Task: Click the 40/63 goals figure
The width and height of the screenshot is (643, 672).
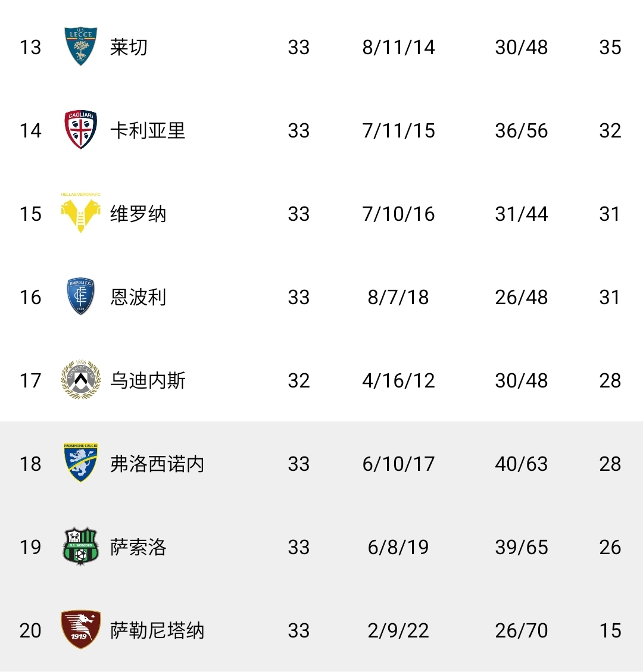Action: [521, 464]
